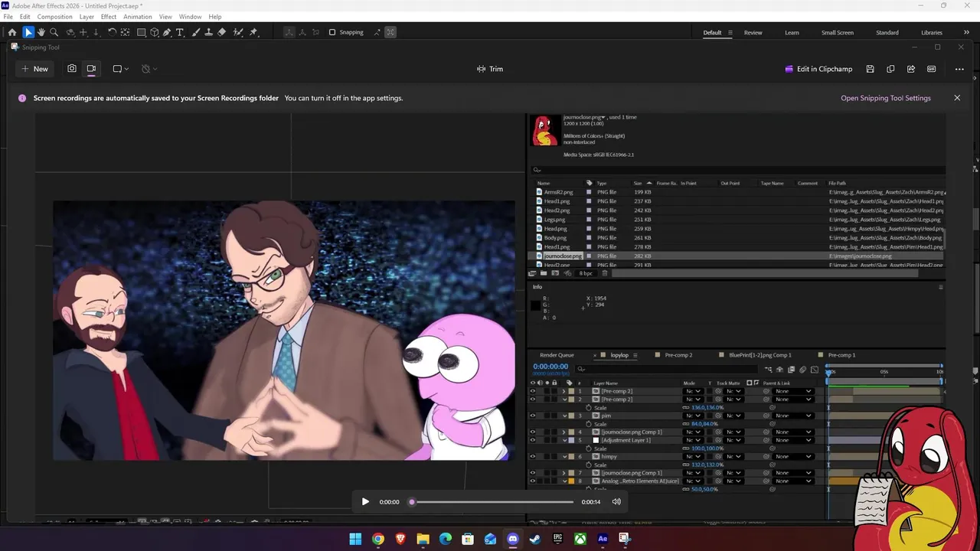Select the Puppet Pin tool
Viewport: 980px width, 551px height.
click(x=253, y=32)
